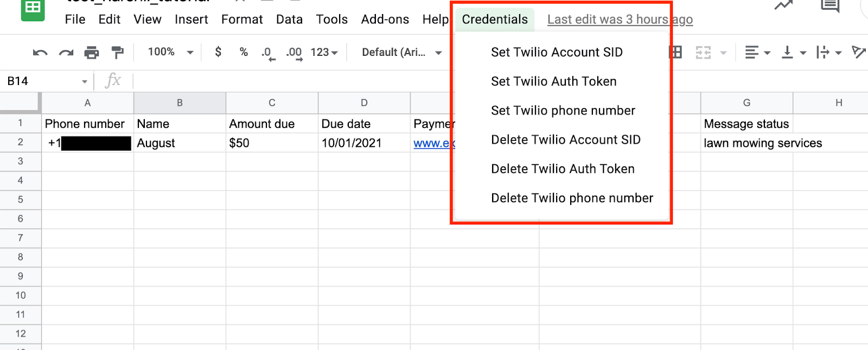Viewport: 868px width, 350px height.
Task: Select Delete Twilio Auth Token entry
Action: click(x=563, y=169)
